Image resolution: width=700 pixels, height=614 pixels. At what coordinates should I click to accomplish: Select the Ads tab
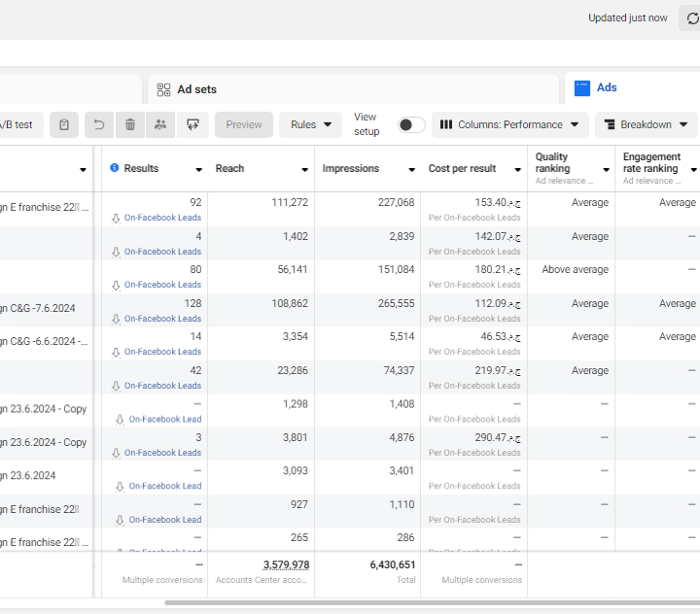click(x=607, y=87)
